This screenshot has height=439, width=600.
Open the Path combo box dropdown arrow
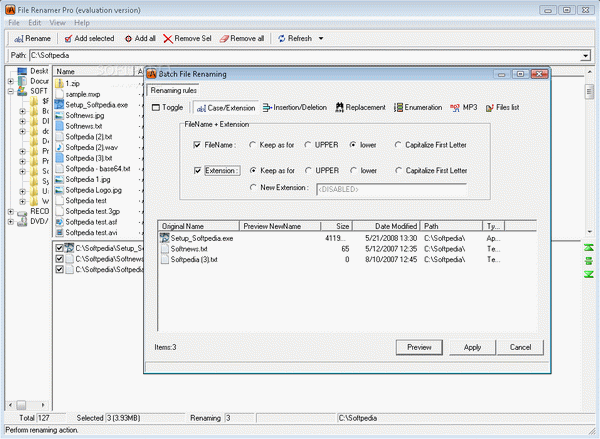click(585, 56)
